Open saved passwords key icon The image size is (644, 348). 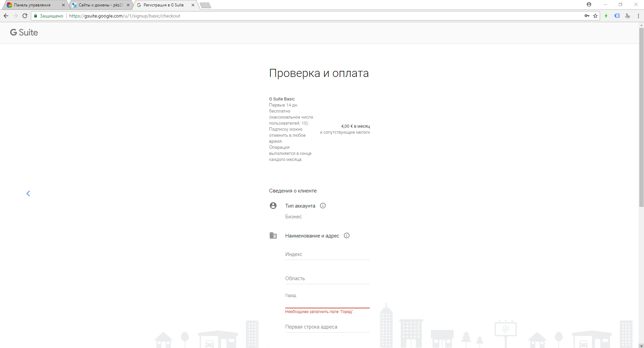tap(587, 16)
